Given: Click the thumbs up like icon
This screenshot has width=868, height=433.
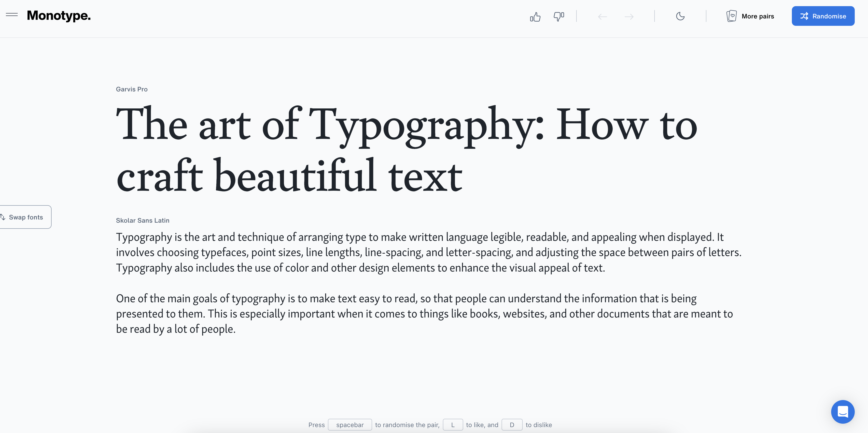Looking at the screenshot, I should [x=535, y=16].
